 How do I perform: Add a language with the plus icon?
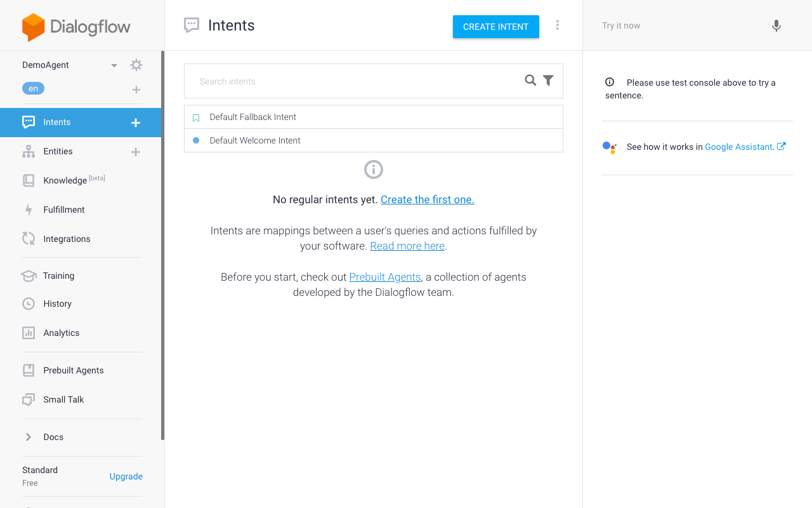pos(136,90)
